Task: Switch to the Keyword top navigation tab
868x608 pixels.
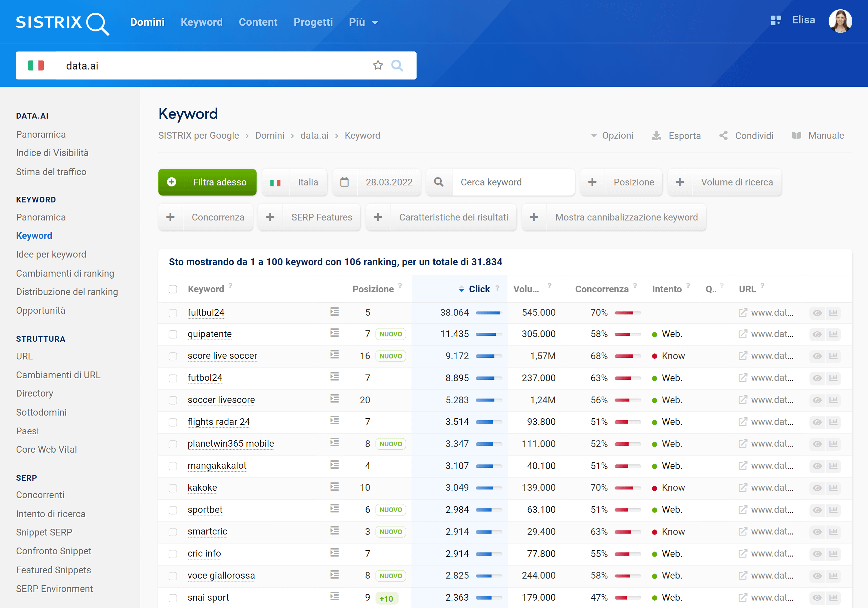Action: coord(202,22)
